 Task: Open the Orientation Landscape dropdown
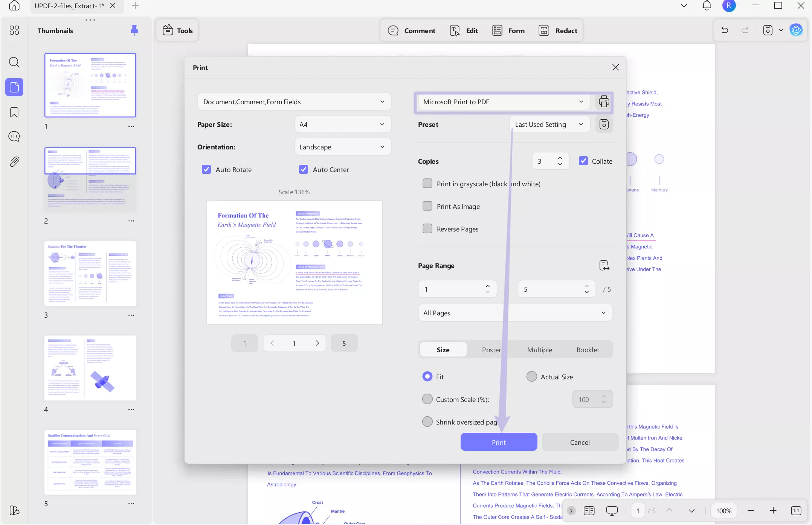click(342, 147)
